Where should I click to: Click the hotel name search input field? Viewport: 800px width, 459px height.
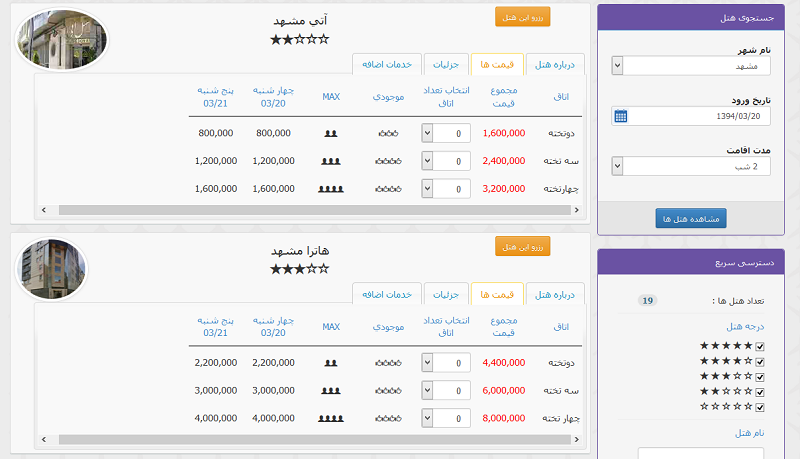701,453
